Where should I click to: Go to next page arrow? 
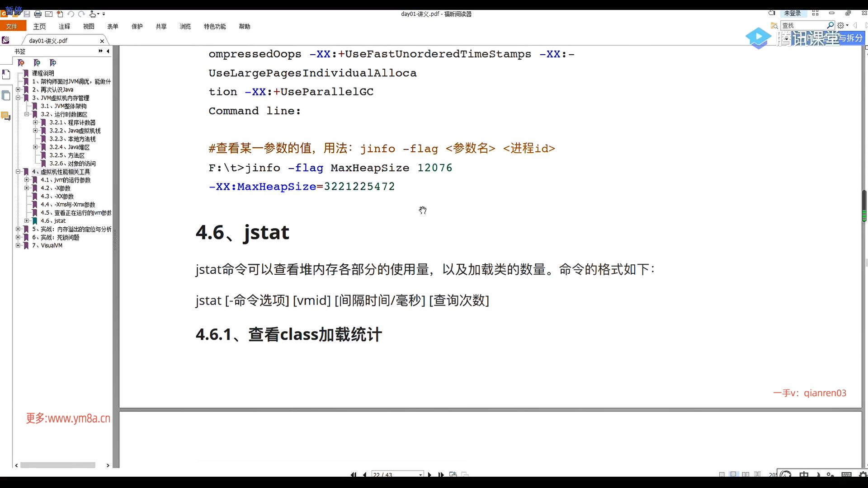point(429,474)
